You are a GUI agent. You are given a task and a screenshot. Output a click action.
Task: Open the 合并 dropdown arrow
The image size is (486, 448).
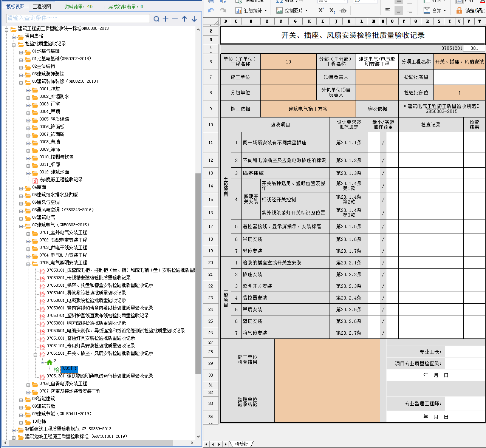(445, 11)
